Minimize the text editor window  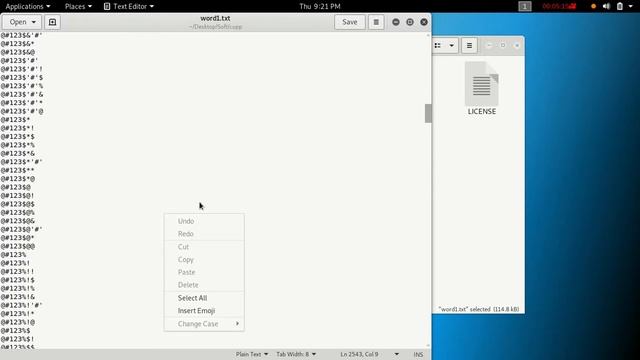pyautogui.click(x=396, y=22)
